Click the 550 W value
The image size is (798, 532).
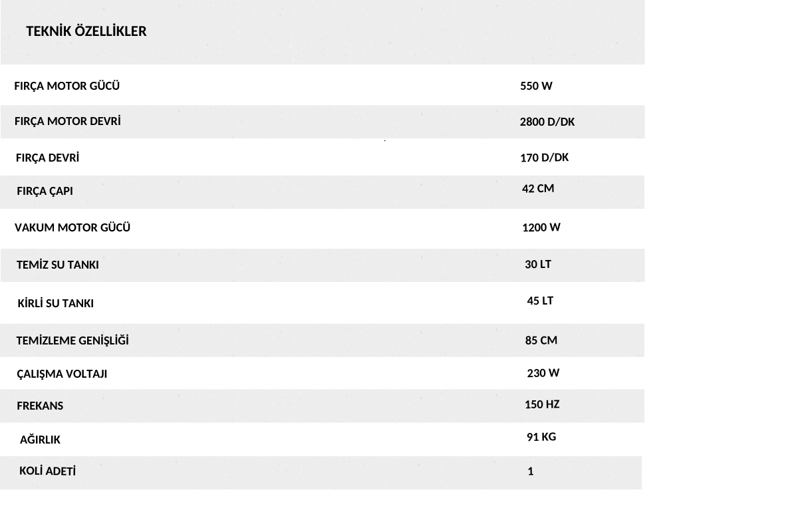[x=536, y=86]
